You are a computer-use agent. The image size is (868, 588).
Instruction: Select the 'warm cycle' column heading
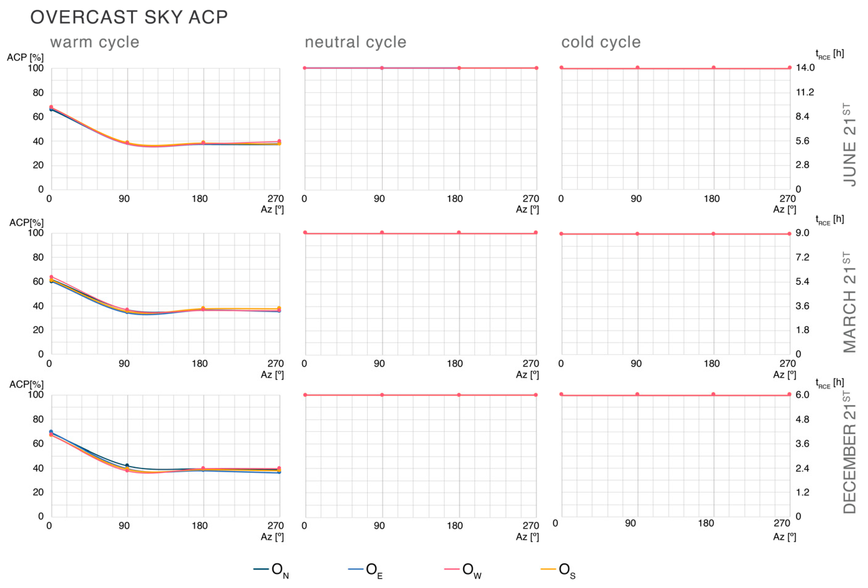[x=95, y=42]
